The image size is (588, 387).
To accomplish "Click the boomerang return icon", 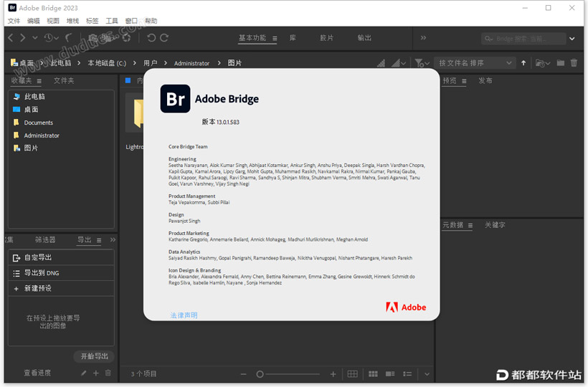I will [69, 38].
